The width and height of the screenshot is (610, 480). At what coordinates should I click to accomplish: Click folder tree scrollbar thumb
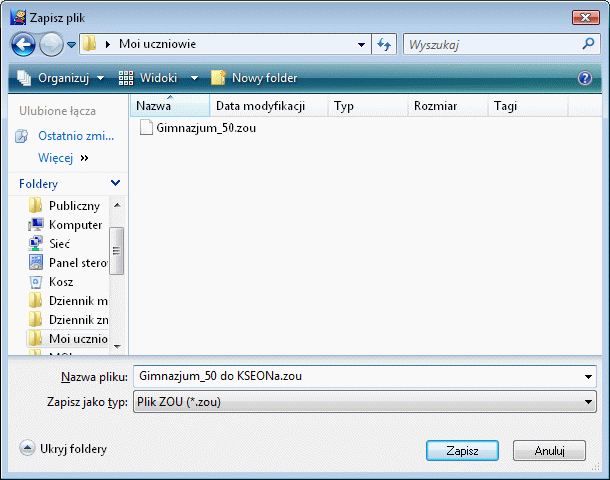[116, 251]
